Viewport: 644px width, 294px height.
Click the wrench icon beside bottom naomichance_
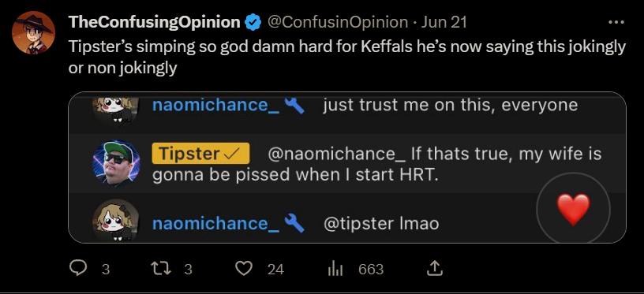pos(295,223)
